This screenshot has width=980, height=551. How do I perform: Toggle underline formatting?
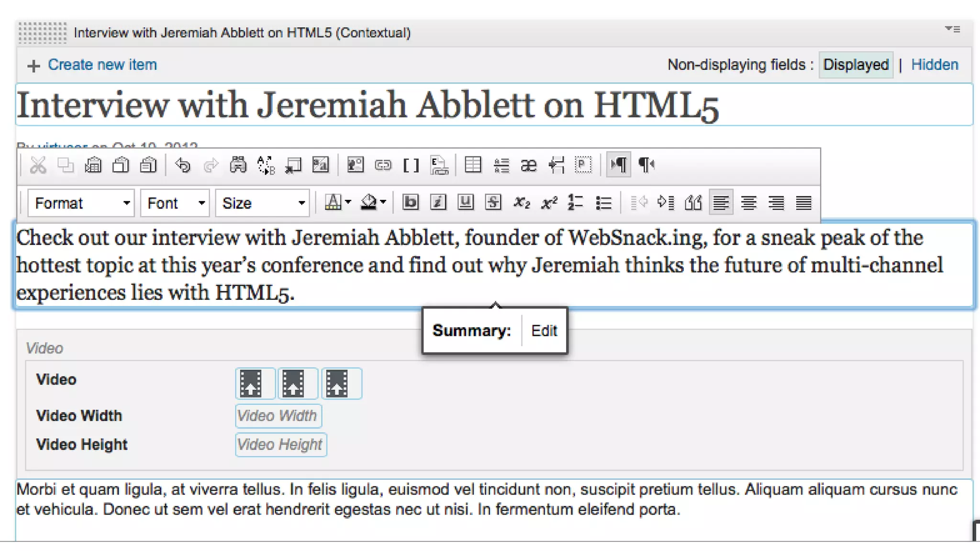coord(465,203)
